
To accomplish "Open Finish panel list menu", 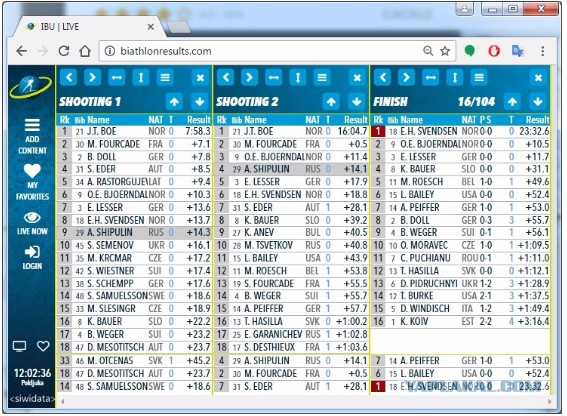I will point(479,77).
